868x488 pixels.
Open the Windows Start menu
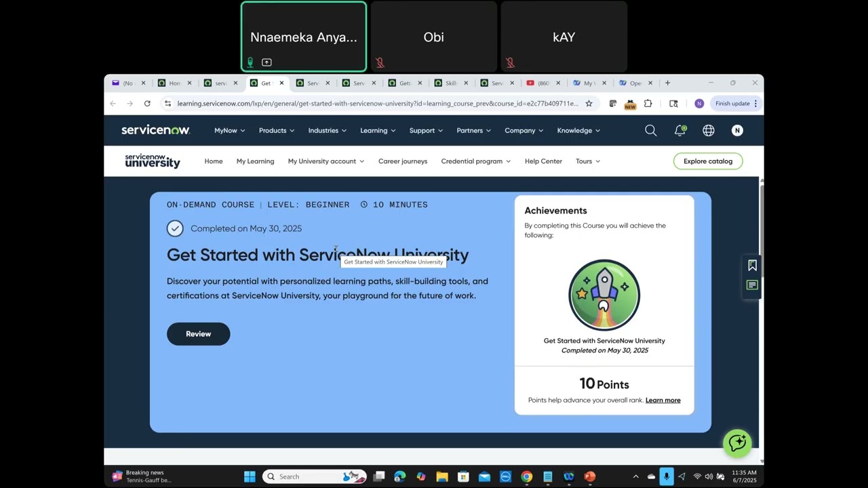coord(250,476)
